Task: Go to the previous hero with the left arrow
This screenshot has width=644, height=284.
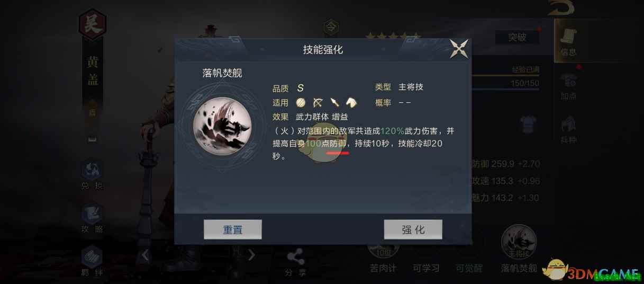Action: point(145,255)
